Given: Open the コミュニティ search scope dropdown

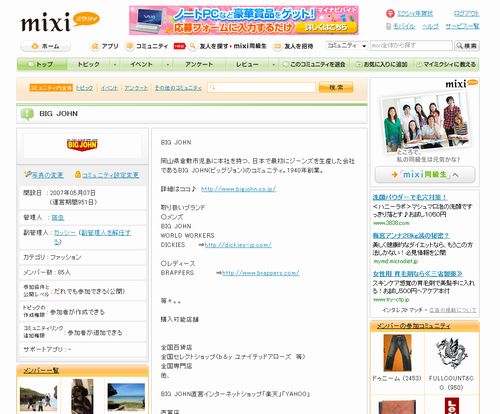Looking at the screenshot, I should [347, 46].
